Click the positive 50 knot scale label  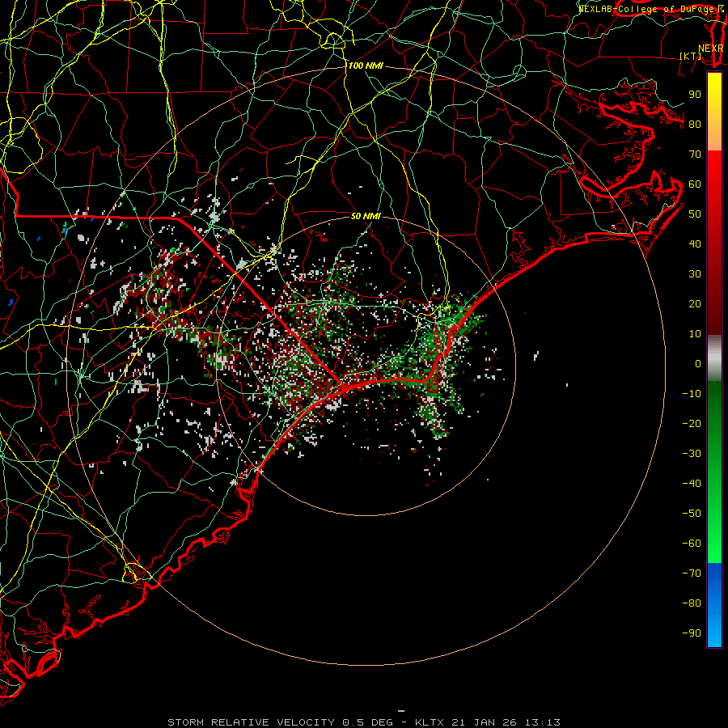click(695, 214)
